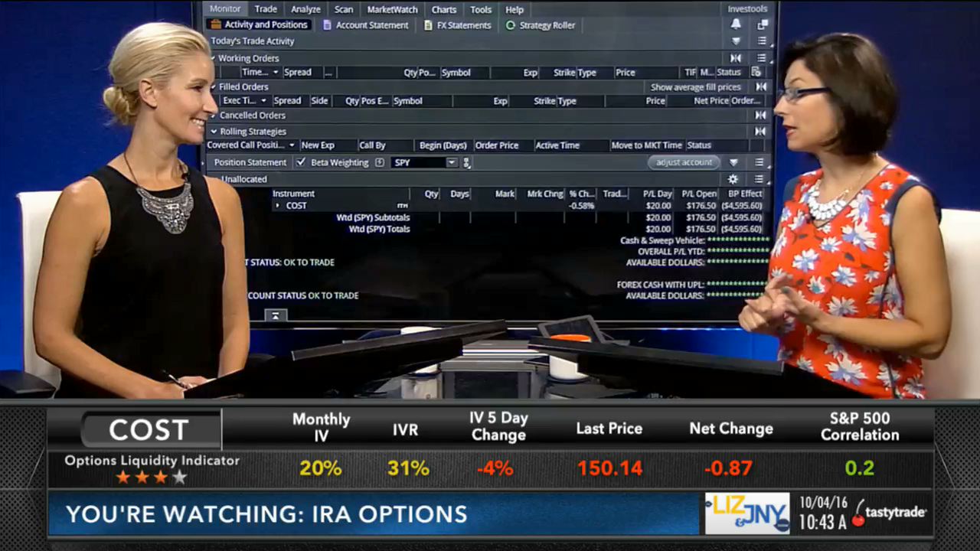
Task: Collapse the Working Orders section
Action: [x=213, y=58]
